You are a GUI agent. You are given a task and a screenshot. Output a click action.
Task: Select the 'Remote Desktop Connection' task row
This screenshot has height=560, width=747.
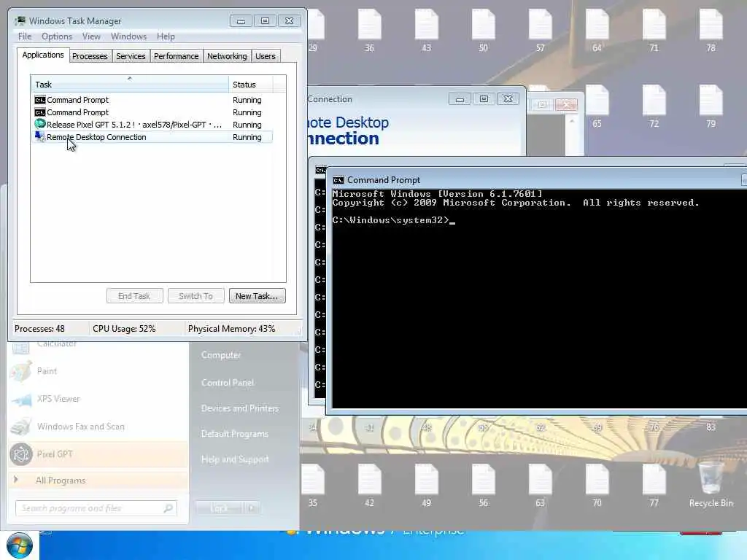[x=152, y=136]
